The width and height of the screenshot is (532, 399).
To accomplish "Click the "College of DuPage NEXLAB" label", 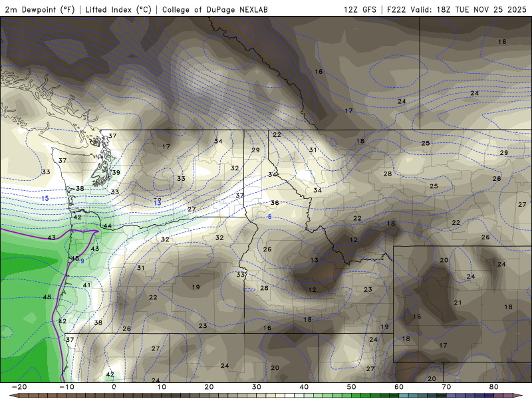I will point(215,9).
